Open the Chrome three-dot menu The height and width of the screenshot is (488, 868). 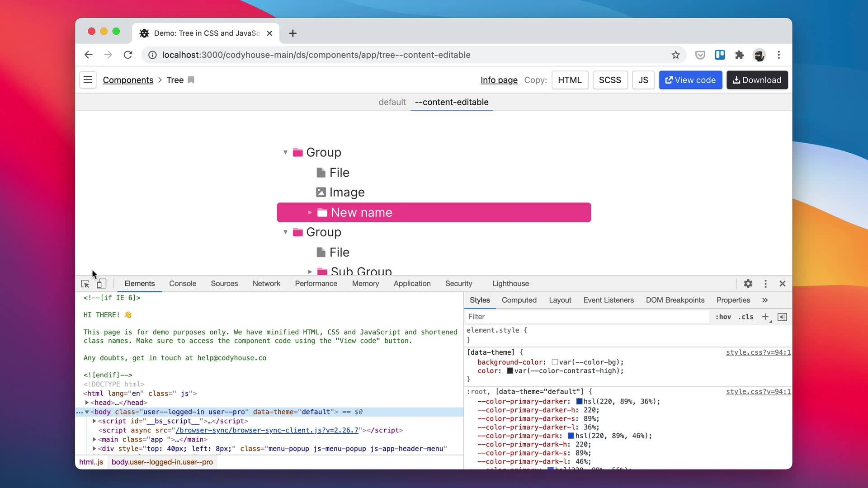click(779, 55)
